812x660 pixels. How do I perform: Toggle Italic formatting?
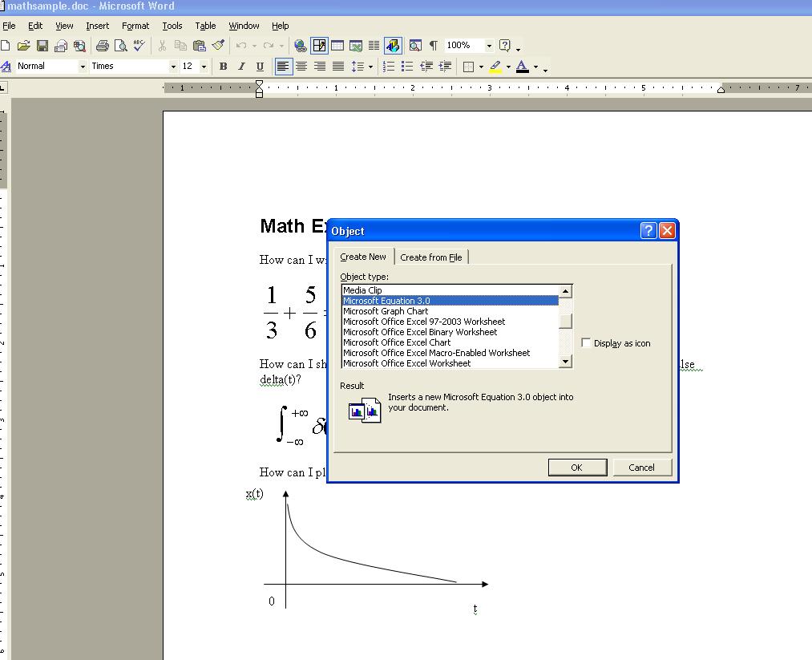[241, 67]
